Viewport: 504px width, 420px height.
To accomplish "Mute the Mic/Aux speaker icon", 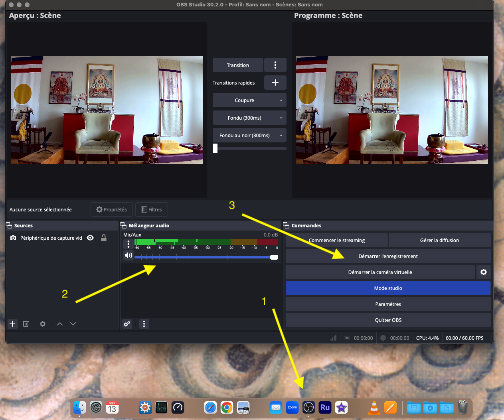I will click(x=128, y=255).
